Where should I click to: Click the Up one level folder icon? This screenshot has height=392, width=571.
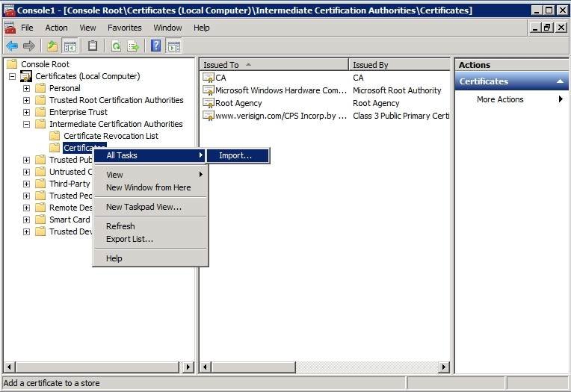click(52, 46)
